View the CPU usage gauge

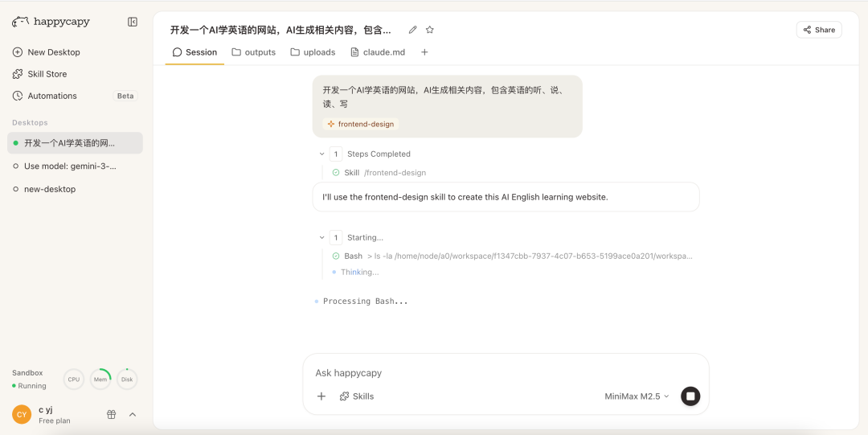pyautogui.click(x=74, y=380)
